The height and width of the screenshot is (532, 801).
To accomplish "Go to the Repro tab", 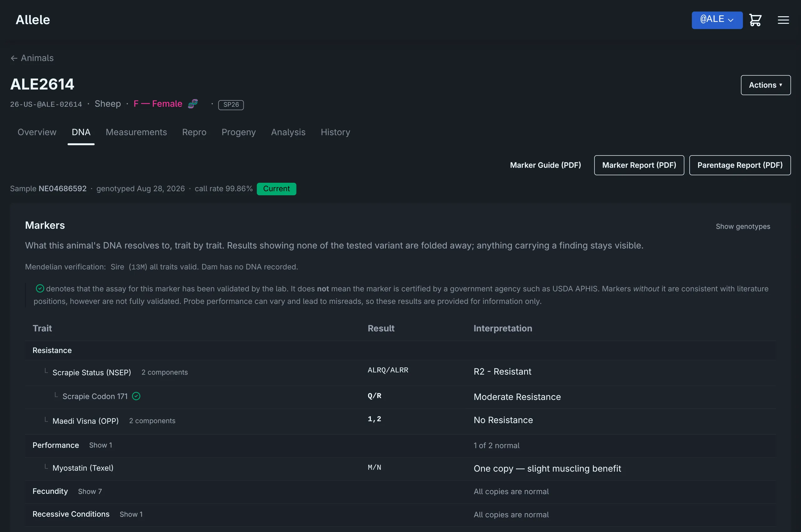I will [x=194, y=132].
